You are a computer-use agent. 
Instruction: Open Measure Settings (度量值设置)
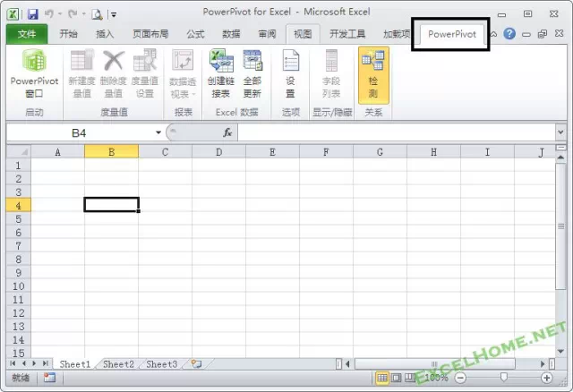pyautogui.click(x=145, y=74)
